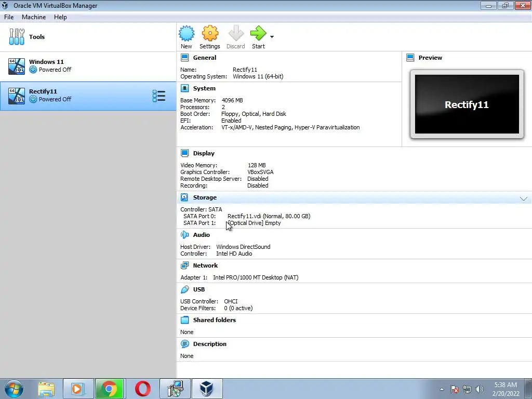This screenshot has width=532, height=399.
Task: Open the Storage settings header link
Action: pos(205,197)
